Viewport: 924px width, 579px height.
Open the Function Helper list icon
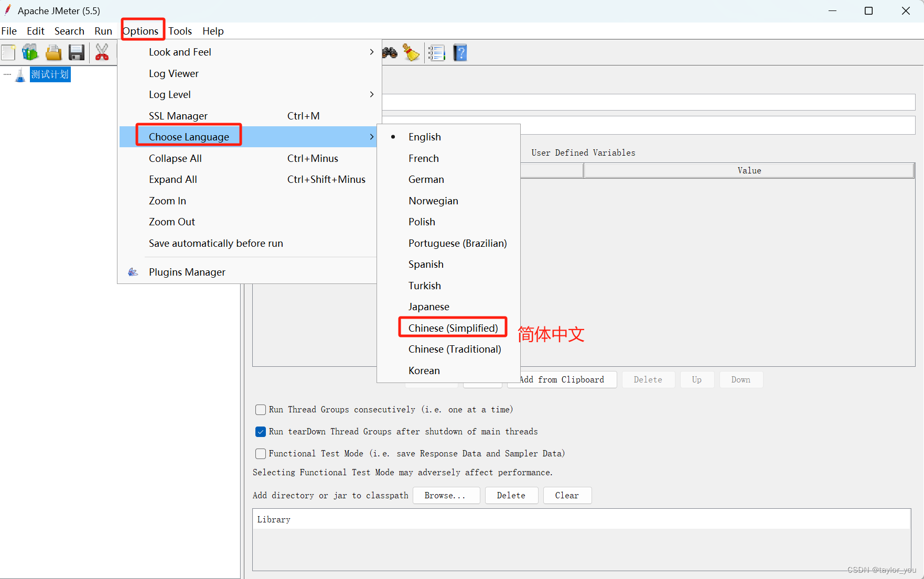[x=436, y=52]
